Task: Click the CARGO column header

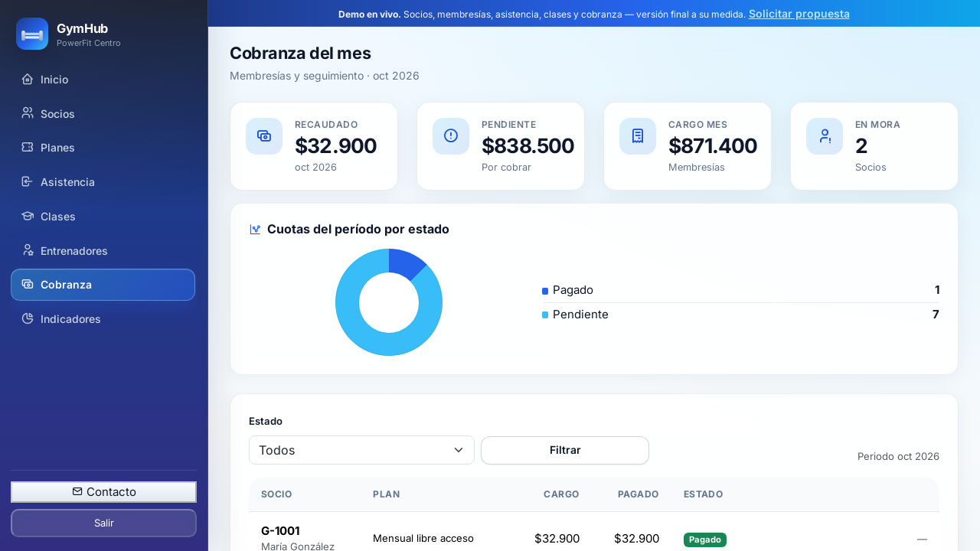Action: tap(561, 494)
